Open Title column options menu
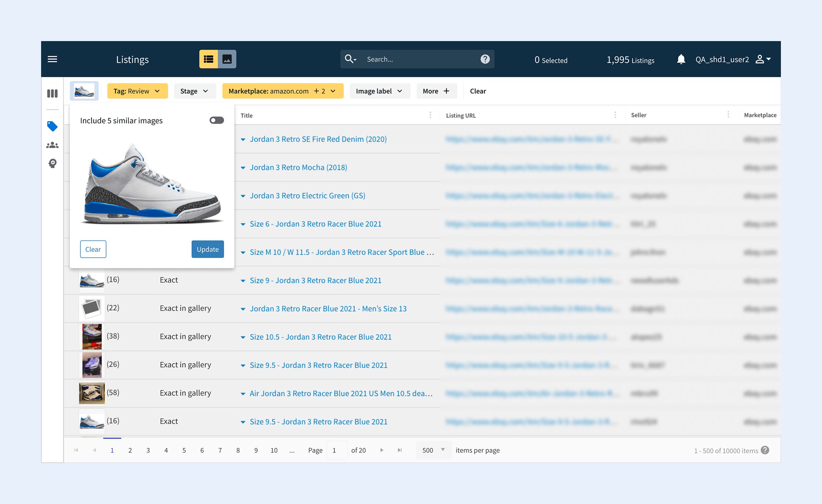The height and width of the screenshot is (504, 822). coord(431,115)
